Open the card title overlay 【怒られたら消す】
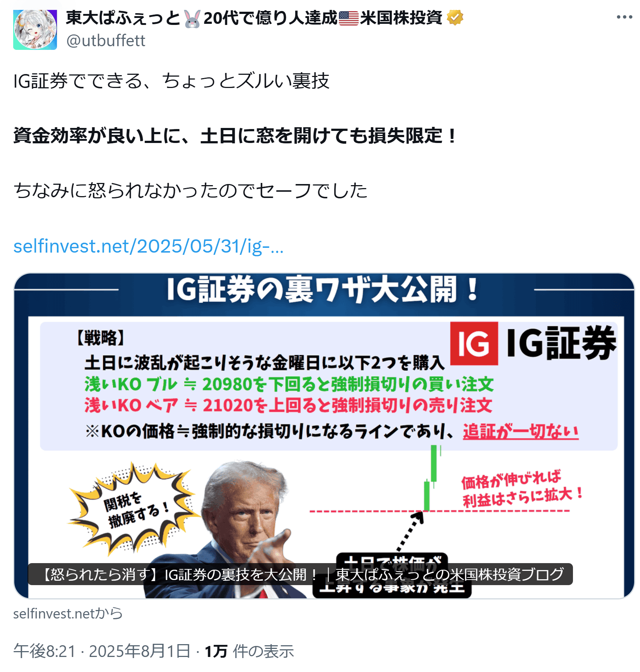Viewport: 640px width, 672px height. pyautogui.click(x=300, y=574)
